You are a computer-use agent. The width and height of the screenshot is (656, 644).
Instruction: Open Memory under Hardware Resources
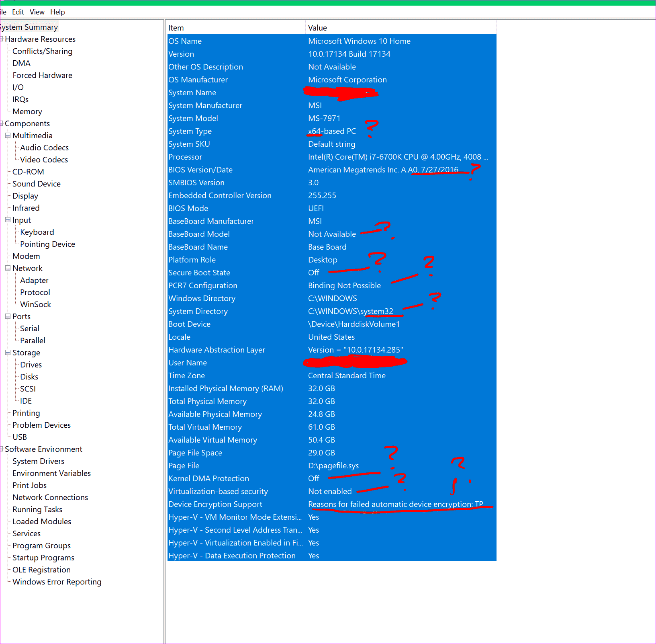click(x=27, y=111)
